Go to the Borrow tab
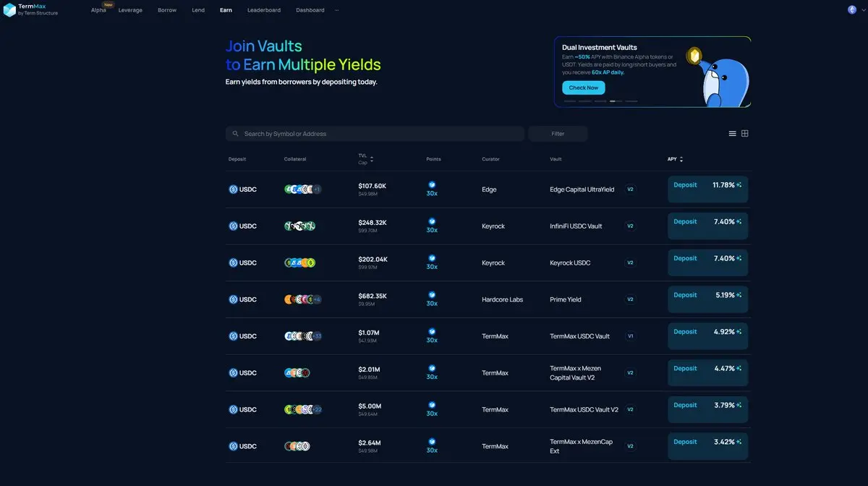868x486 pixels. 167,10
